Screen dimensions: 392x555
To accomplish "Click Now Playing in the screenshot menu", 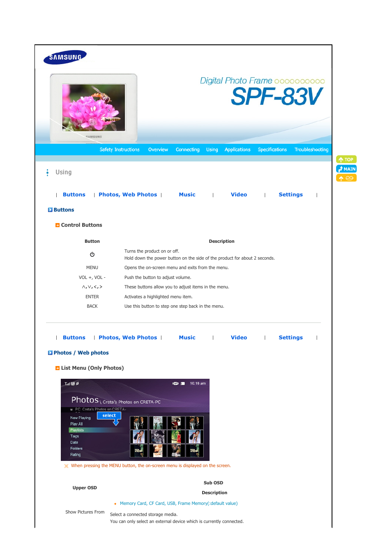I will [x=81, y=418].
